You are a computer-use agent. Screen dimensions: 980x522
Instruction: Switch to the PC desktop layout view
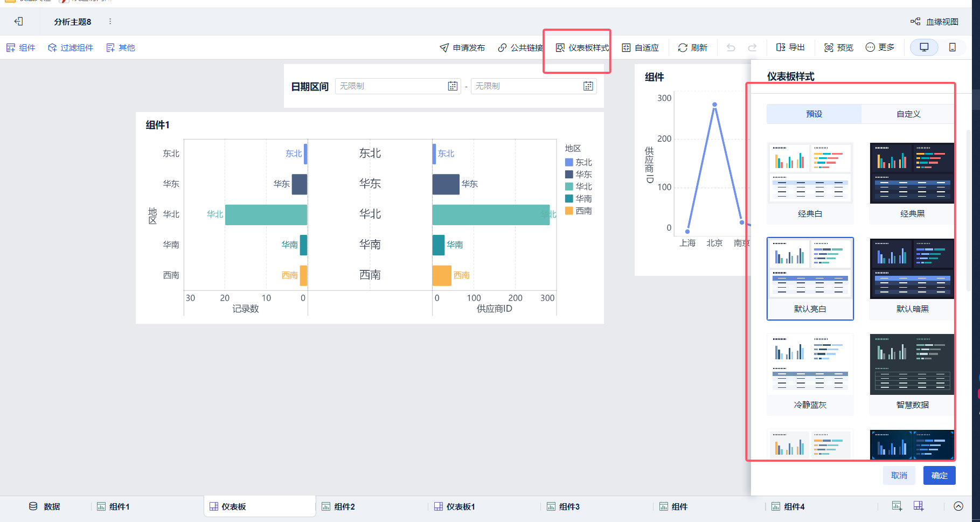924,47
